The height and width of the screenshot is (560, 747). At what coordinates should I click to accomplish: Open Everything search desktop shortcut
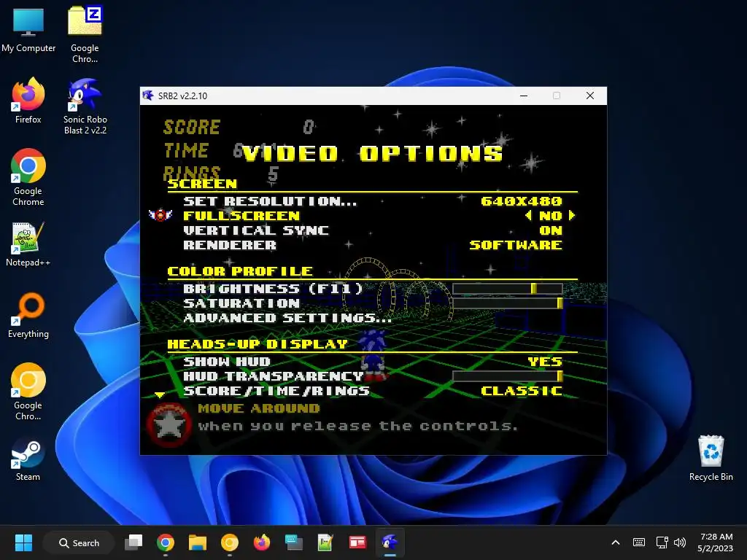click(28, 315)
